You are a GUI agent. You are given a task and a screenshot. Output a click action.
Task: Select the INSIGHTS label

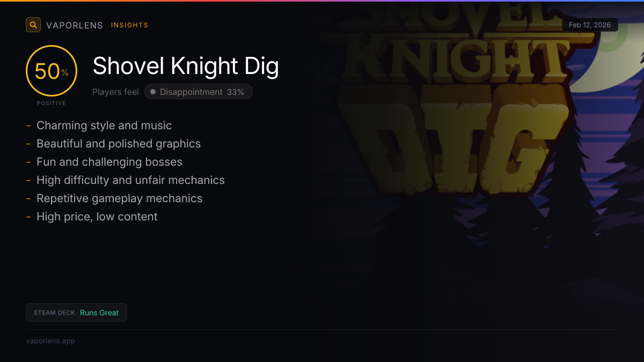coord(130,25)
